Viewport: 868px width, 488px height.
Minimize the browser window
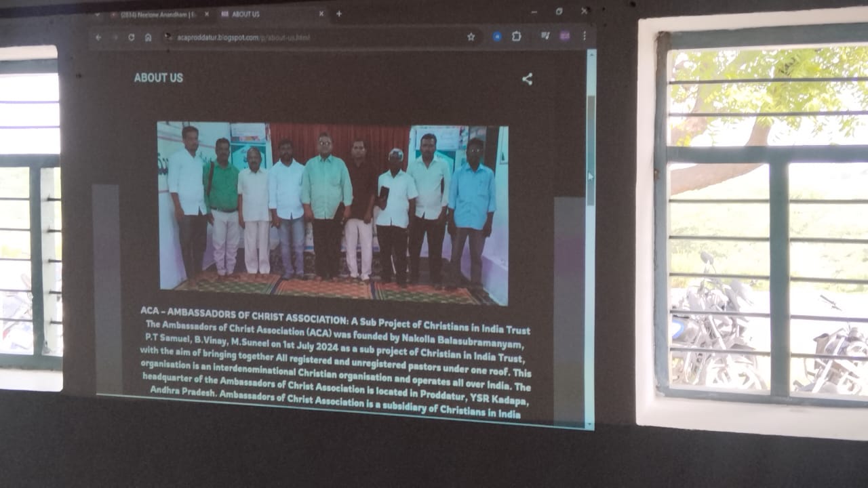(534, 12)
